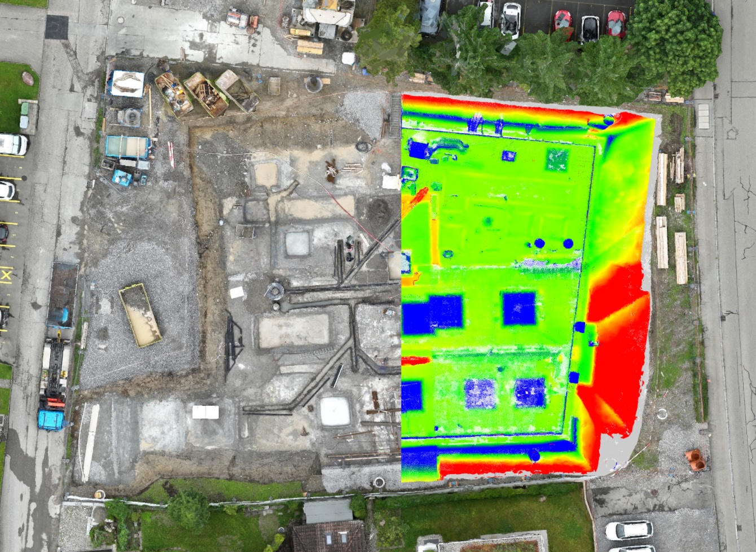Image resolution: width=756 pixels, height=552 pixels.
Task: Click the rightmost red car in top parking
Action: pos(616,24)
